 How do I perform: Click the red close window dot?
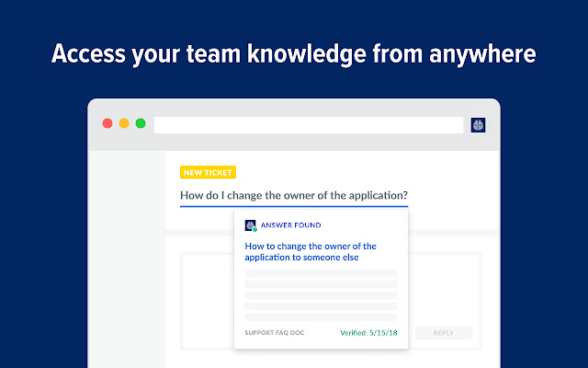click(107, 123)
